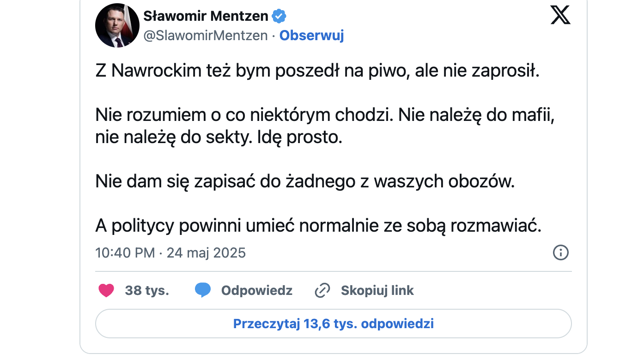Click the line starting "Nie rozumiem o co"
Viewport: 644px width, 360px height.
pyautogui.click(x=324, y=115)
